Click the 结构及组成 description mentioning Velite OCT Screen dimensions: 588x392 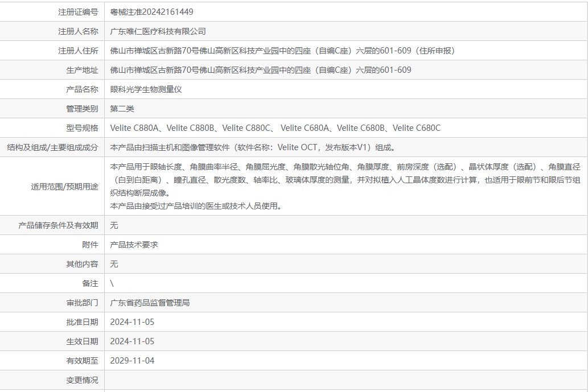click(x=252, y=147)
